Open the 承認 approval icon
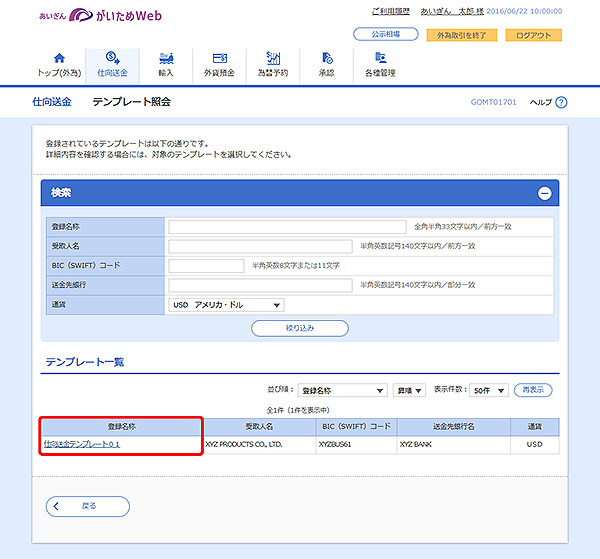This screenshot has width=600, height=559. [327, 58]
